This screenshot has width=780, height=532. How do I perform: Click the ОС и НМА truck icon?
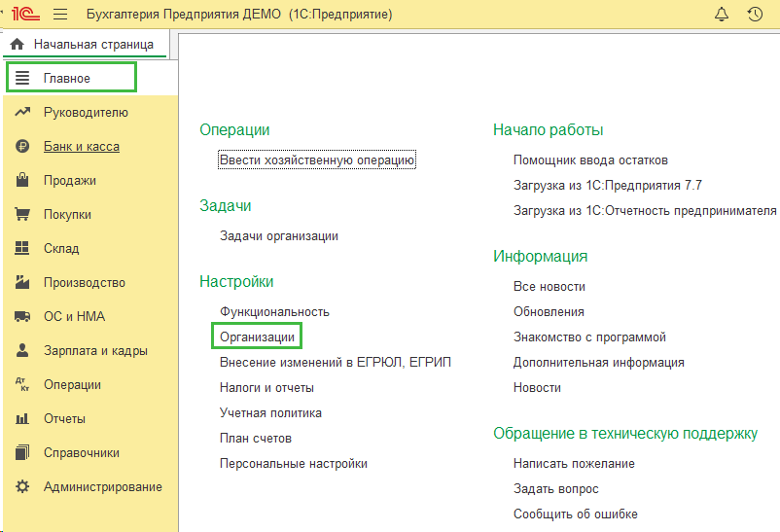point(22,316)
